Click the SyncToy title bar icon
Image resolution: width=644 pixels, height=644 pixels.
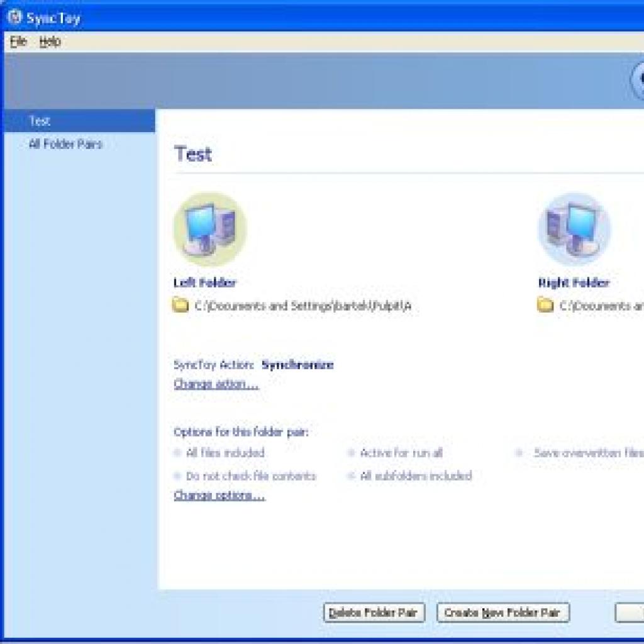coord(14,17)
